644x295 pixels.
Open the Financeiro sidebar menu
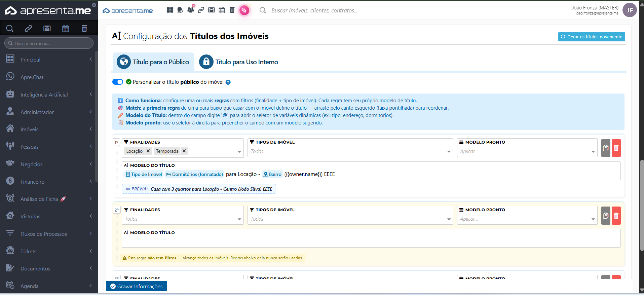click(x=49, y=182)
